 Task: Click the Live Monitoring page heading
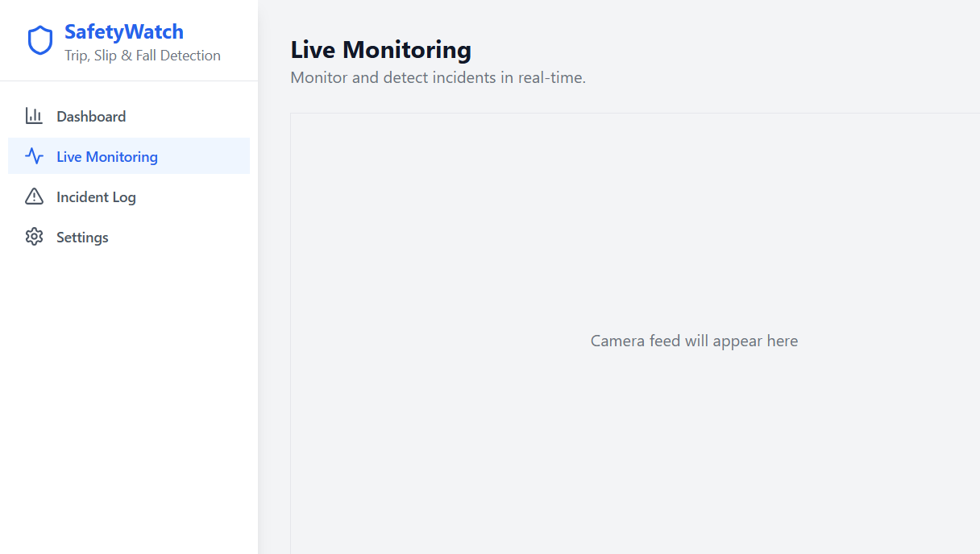tap(381, 50)
